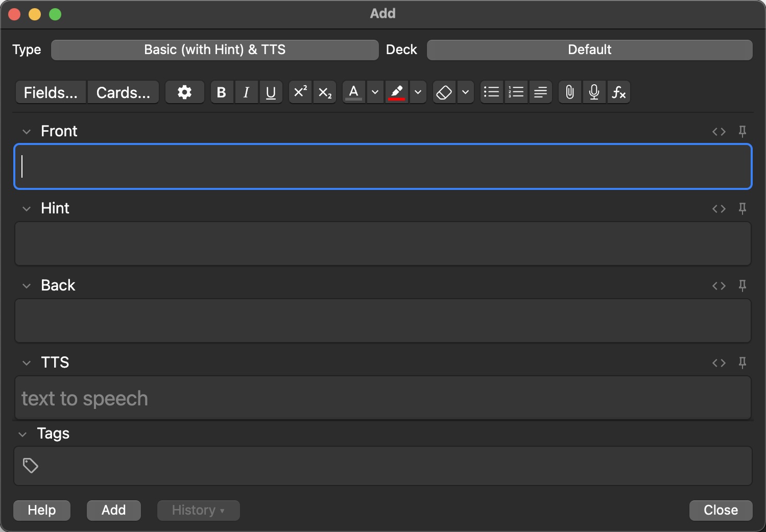Apply italic text formatting
Screen dimensions: 766x532
click(x=246, y=92)
